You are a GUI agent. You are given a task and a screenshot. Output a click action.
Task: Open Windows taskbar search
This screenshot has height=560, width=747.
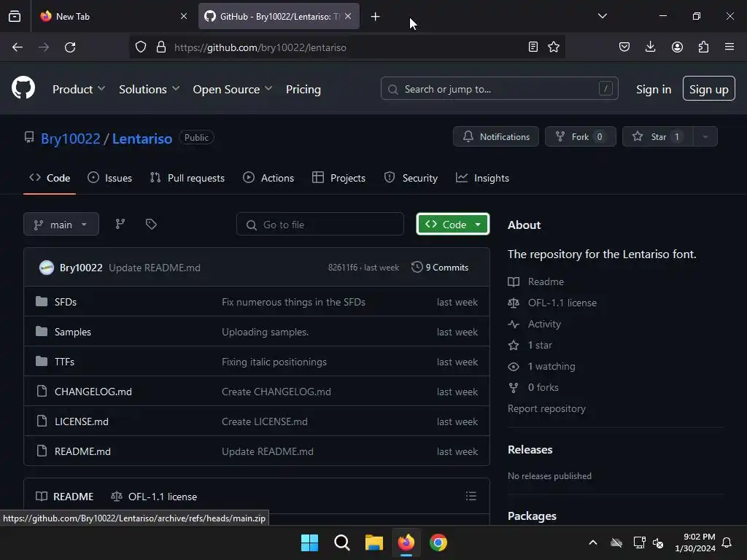coord(341,542)
